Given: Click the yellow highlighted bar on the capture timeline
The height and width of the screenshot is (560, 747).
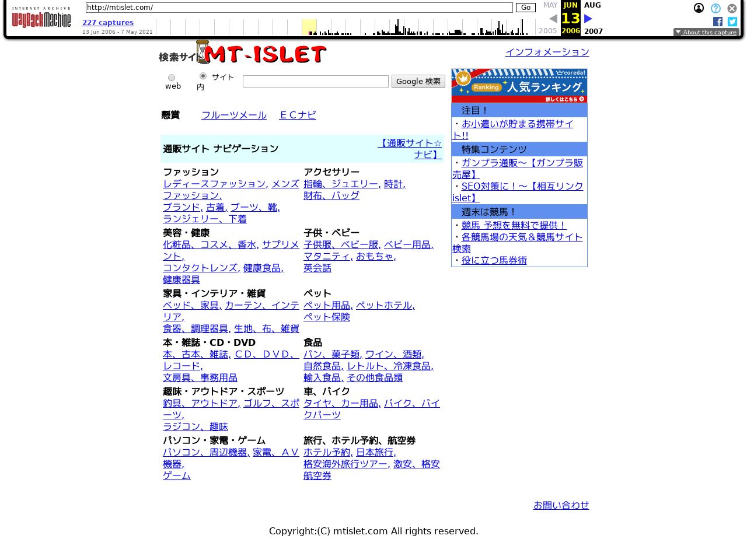Looking at the screenshot, I should click(x=309, y=27).
